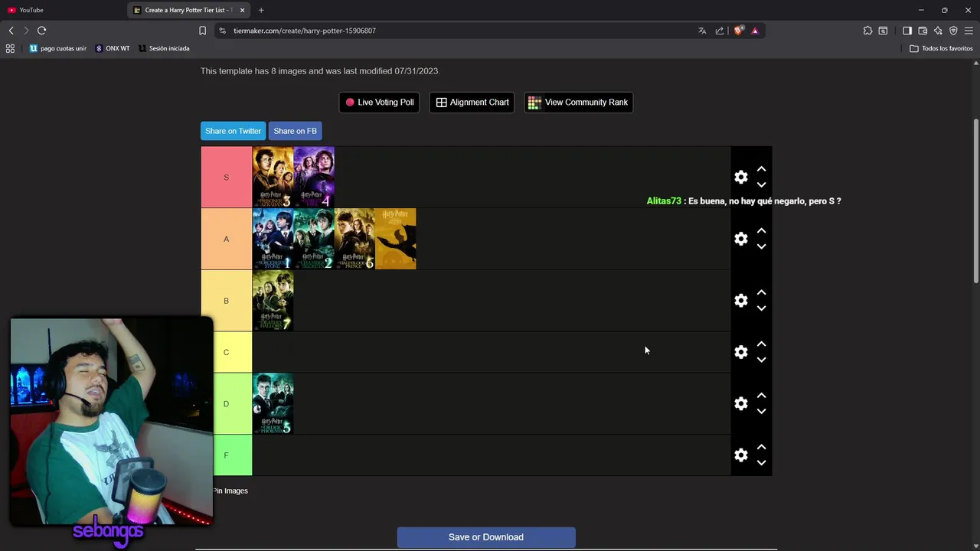Select the A tier label cell
980x551 pixels.
[x=226, y=239]
